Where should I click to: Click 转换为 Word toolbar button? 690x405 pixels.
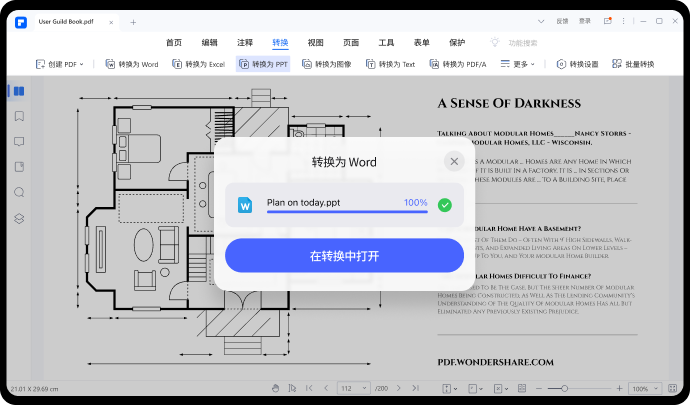[x=132, y=64]
